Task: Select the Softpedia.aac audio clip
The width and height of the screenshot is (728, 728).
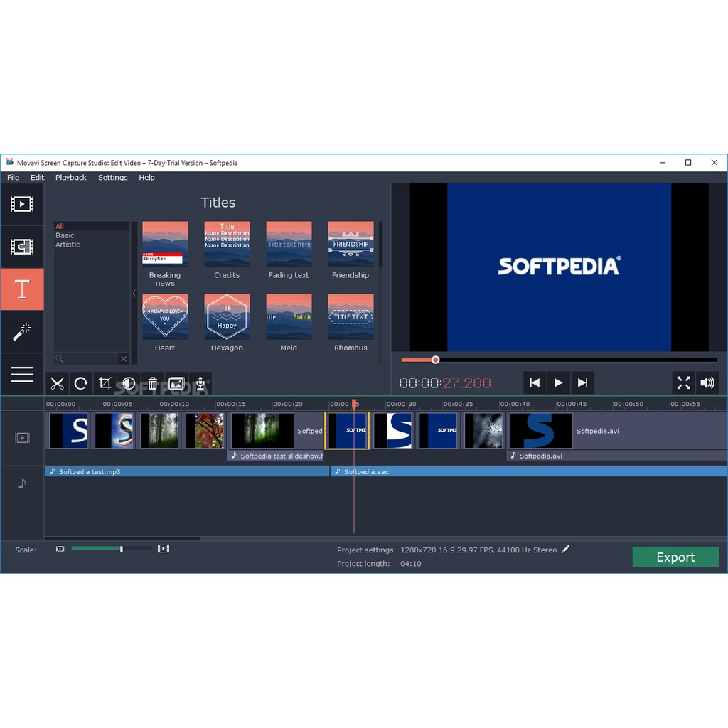Action: tap(529, 472)
